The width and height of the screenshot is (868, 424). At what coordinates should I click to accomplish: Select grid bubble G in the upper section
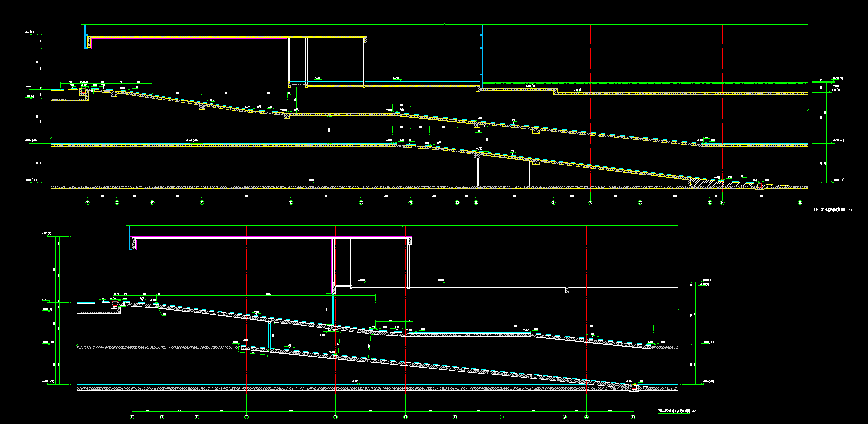pyautogui.click(x=117, y=203)
